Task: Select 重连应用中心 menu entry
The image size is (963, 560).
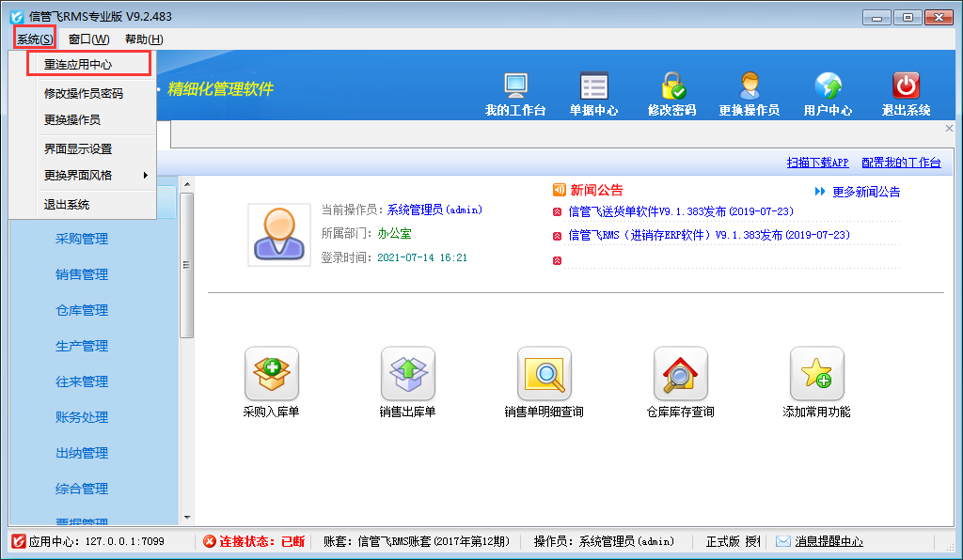Action: point(78,65)
